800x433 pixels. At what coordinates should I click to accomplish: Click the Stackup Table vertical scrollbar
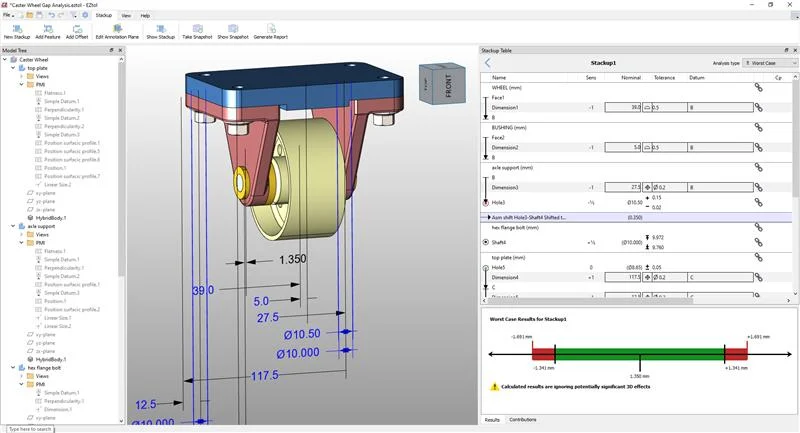tap(795, 138)
